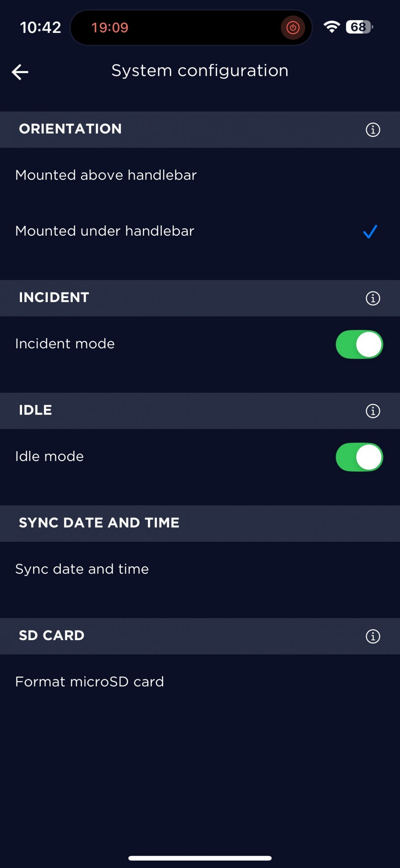Turn off the Idle mode switch

point(359,457)
